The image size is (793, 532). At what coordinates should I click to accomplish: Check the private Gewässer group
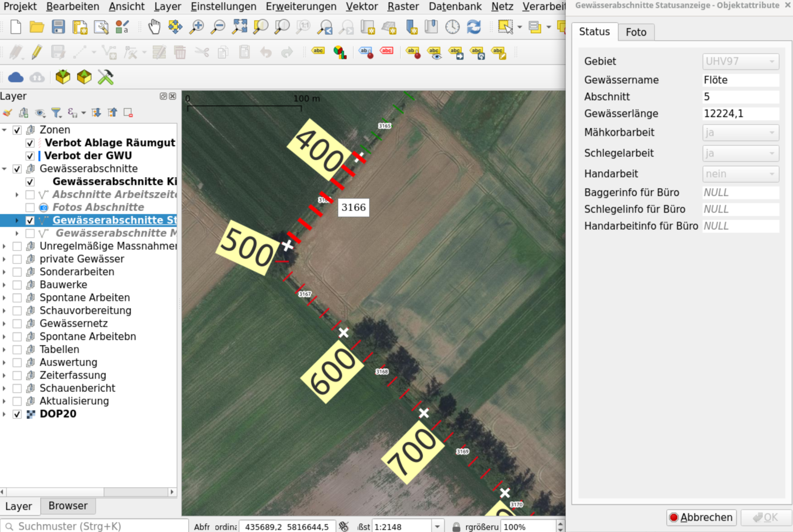[x=17, y=259]
